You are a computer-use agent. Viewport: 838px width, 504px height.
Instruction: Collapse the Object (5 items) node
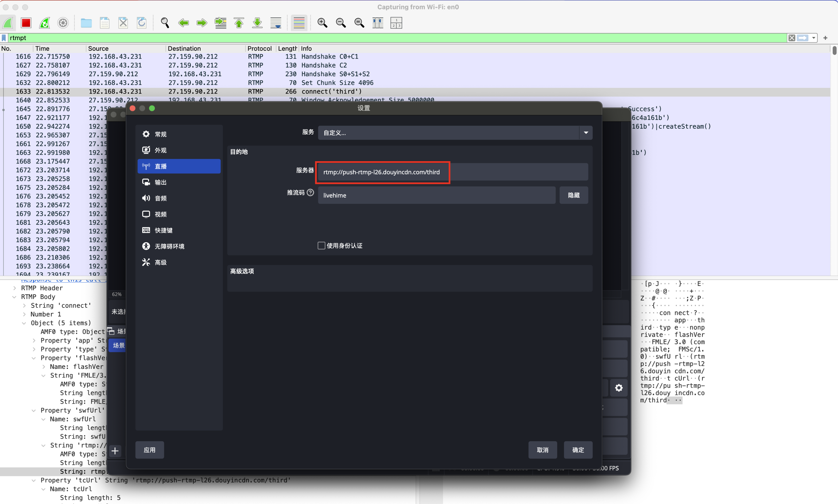click(24, 323)
